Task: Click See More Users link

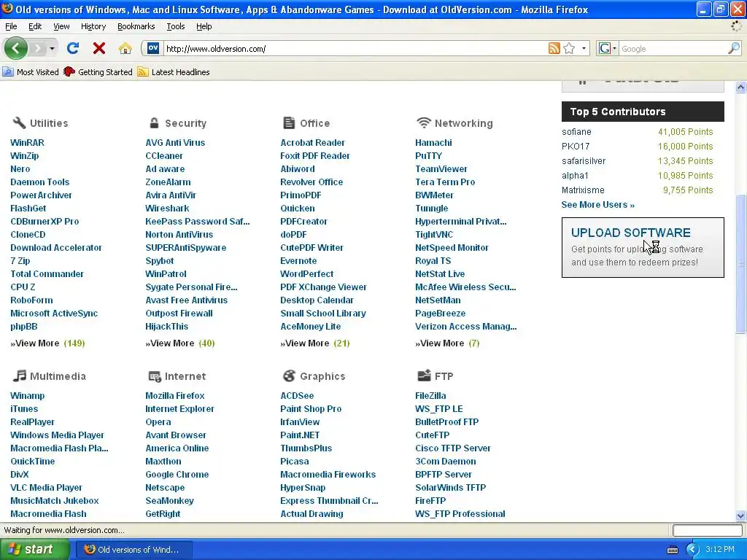Action: [x=598, y=204]
